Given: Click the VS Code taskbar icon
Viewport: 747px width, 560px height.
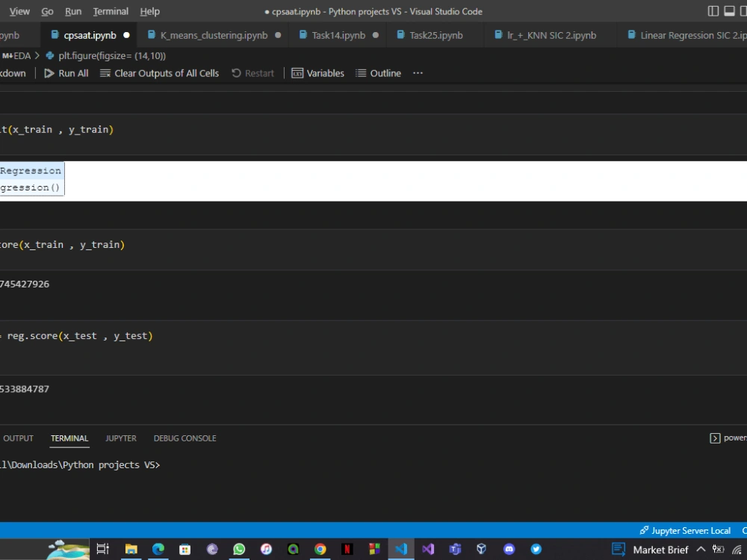Looking at the screenshot, I should click(x=401, y=549).
